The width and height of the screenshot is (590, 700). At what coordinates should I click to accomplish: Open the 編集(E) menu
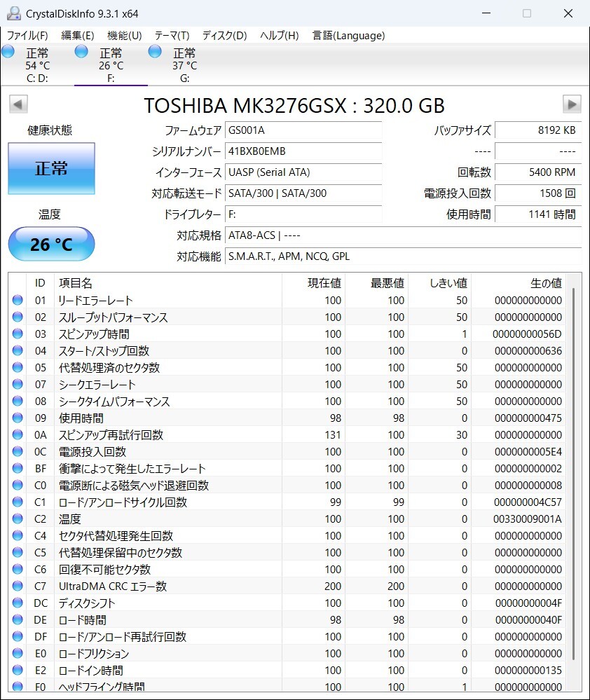[77, 35]
